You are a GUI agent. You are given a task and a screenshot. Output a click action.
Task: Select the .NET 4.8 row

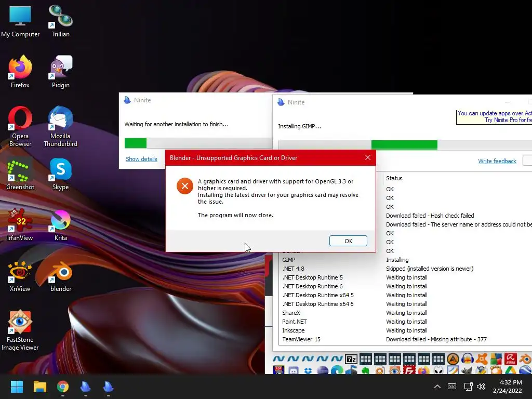click(405, 269)
